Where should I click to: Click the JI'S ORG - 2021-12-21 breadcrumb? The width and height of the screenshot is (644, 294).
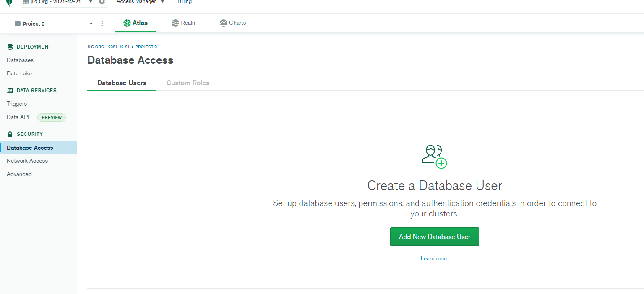click(108, 47)
